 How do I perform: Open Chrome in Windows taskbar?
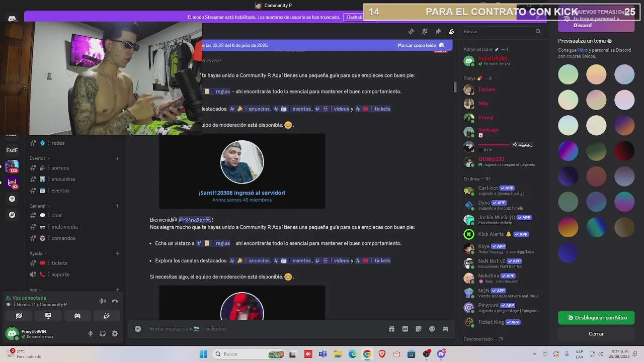(367, 354)
